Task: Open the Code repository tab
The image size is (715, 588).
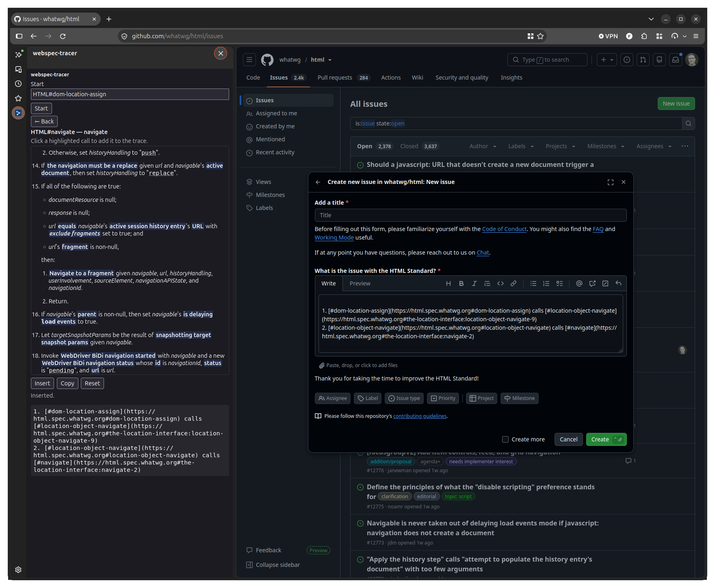Action: (x=253, y=78)
